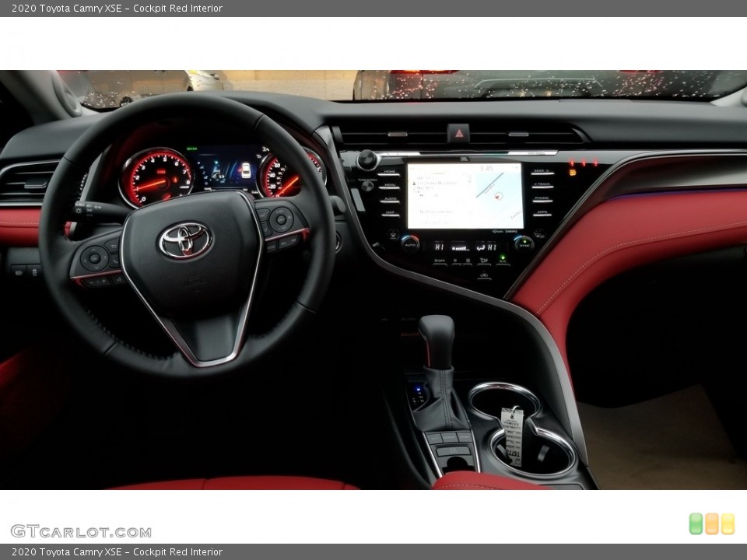Click the seat heater icon right of SYNC knob
Image resolution: width=747 pixels, height=560 pixels.
click(x=540, y=234)
